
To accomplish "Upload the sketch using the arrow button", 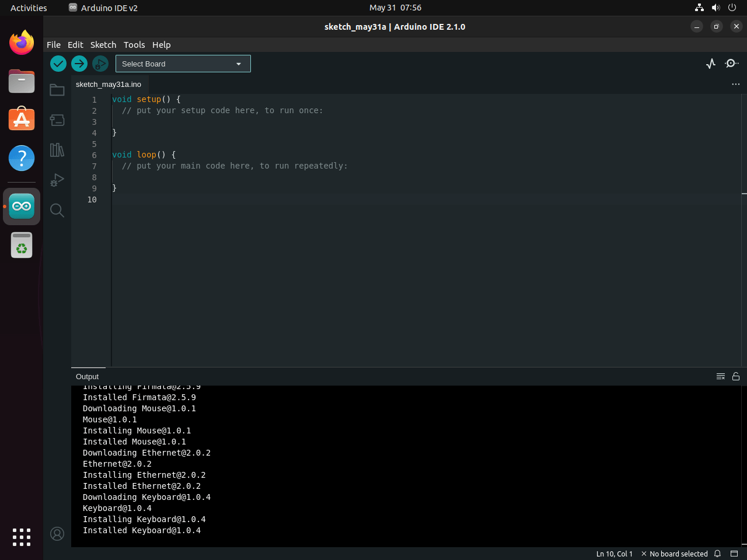I will tap(79, 64).
